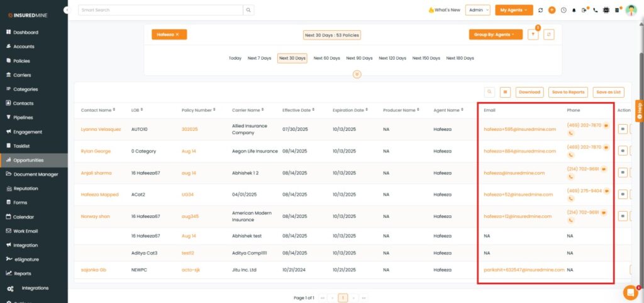Expand the date range panel chevron
Viewport: 644px width, 303px height.
tap(357, 74)
